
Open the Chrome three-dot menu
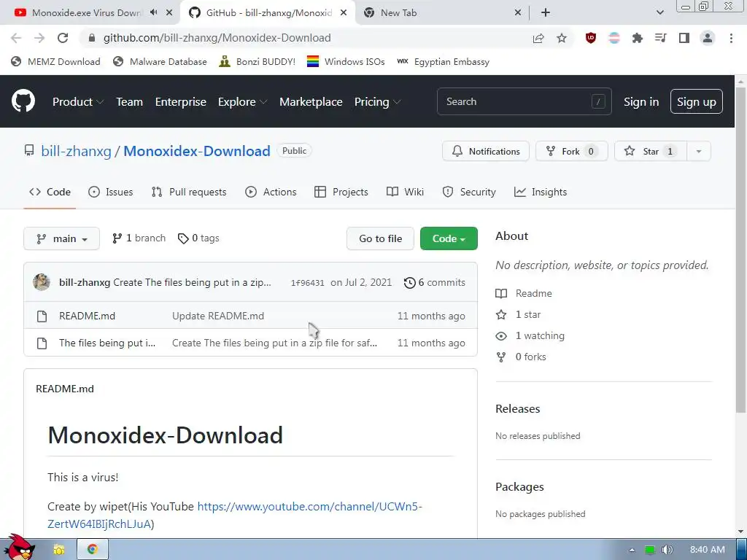(x=731, y=38)
